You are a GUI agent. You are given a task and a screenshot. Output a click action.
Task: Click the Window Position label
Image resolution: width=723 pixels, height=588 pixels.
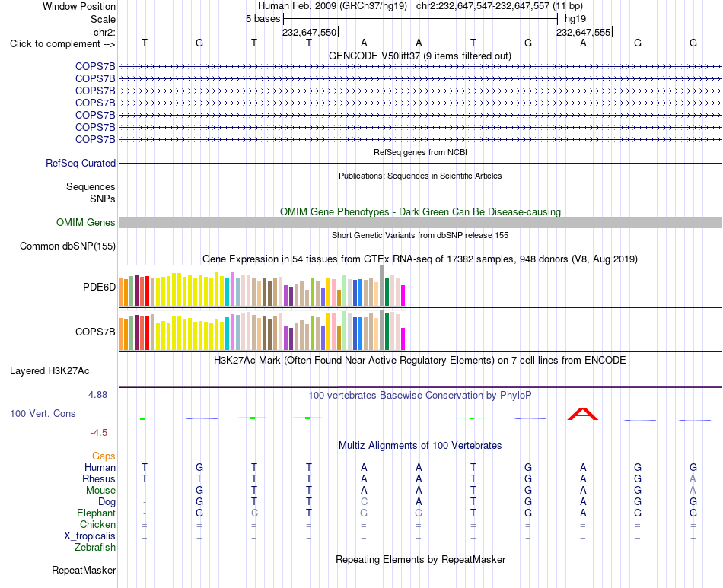point(79,6)
